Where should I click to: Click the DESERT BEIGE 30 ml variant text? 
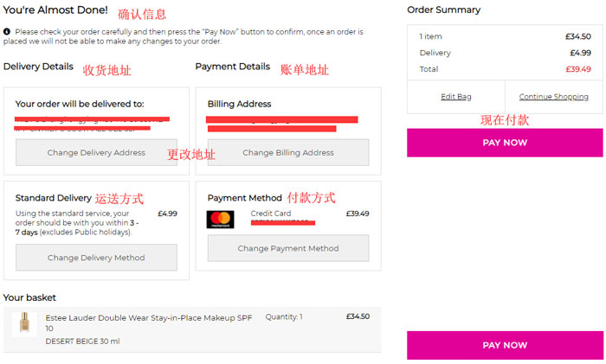83,342
